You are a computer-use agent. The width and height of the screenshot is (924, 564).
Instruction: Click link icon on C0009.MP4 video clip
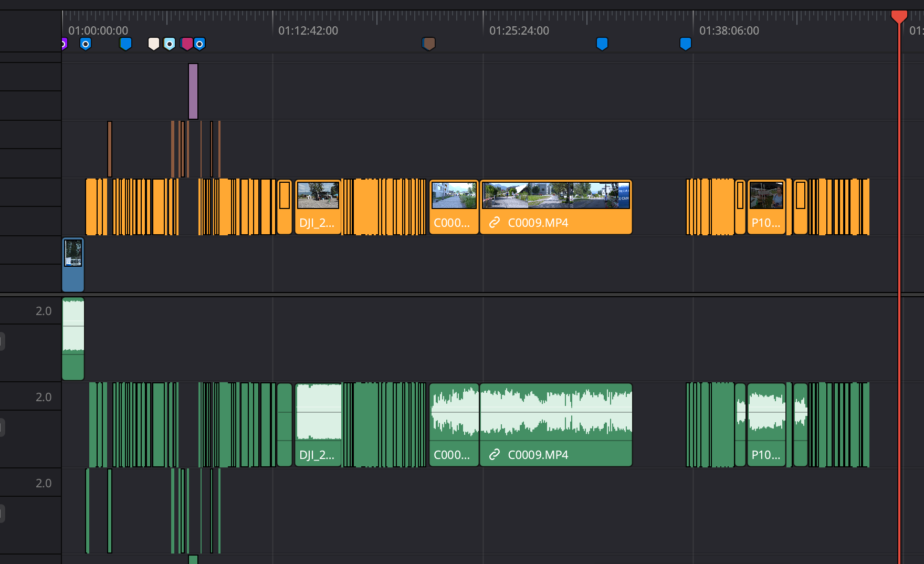(x=494, y=223)
